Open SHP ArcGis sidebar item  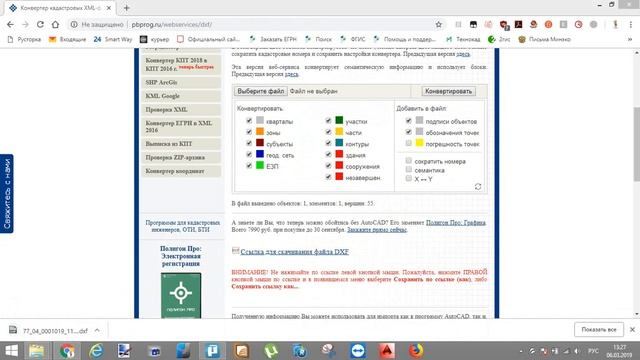click(181, 82)
